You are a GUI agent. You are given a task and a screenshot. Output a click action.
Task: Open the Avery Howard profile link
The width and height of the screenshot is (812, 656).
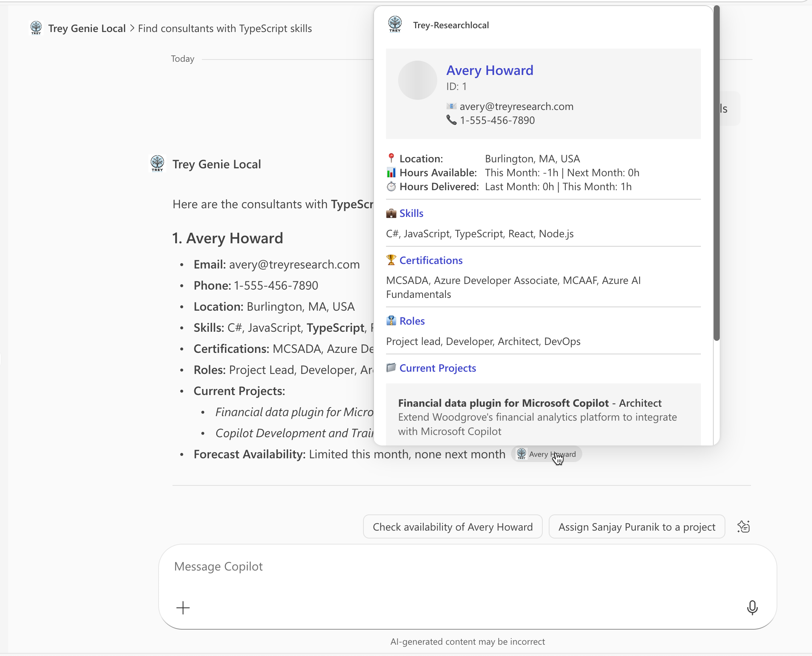[490, 70]
